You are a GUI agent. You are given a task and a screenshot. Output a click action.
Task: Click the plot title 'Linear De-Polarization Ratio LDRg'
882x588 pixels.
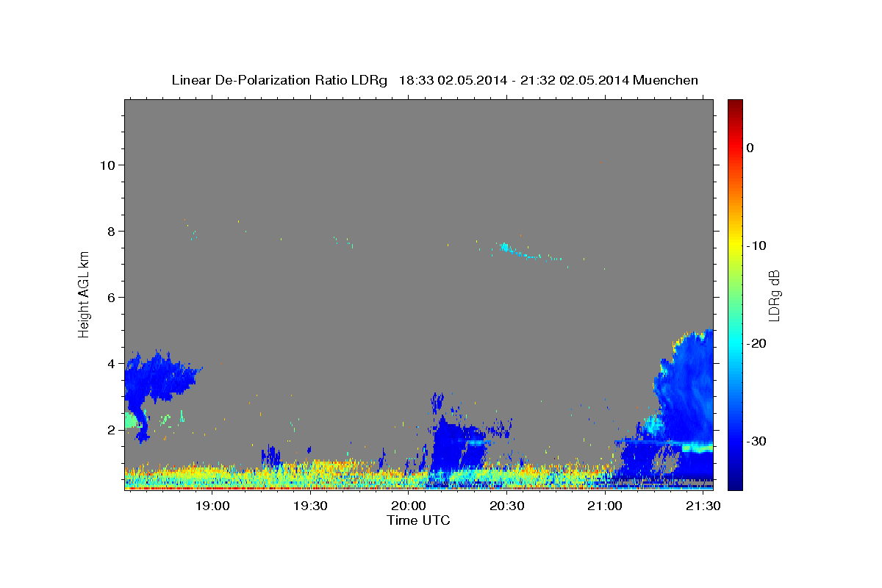point(279,80)
